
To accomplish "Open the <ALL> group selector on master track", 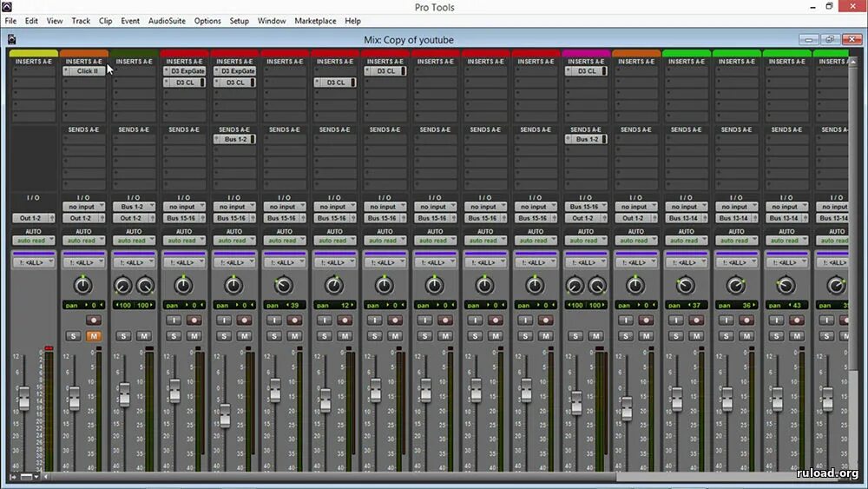I will pyautogui.click(x=33, y=262).
